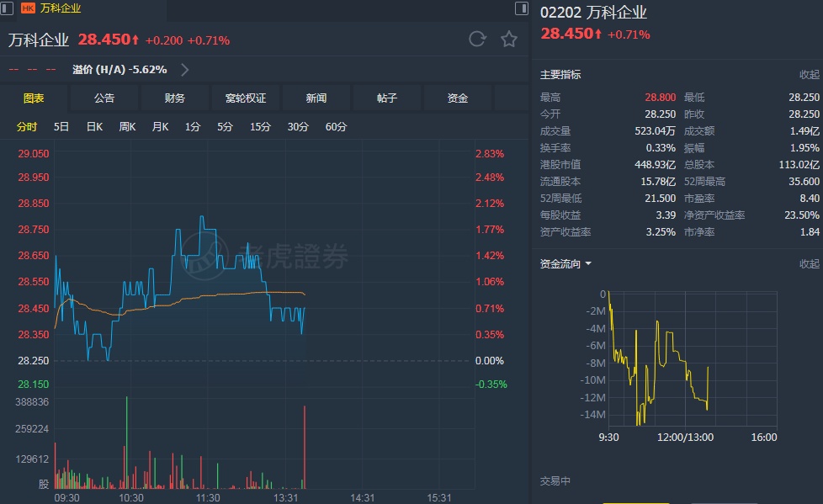Screen dimensions: 823x504
Task: Go to the 新闻 tab
Action: [316, 98]
